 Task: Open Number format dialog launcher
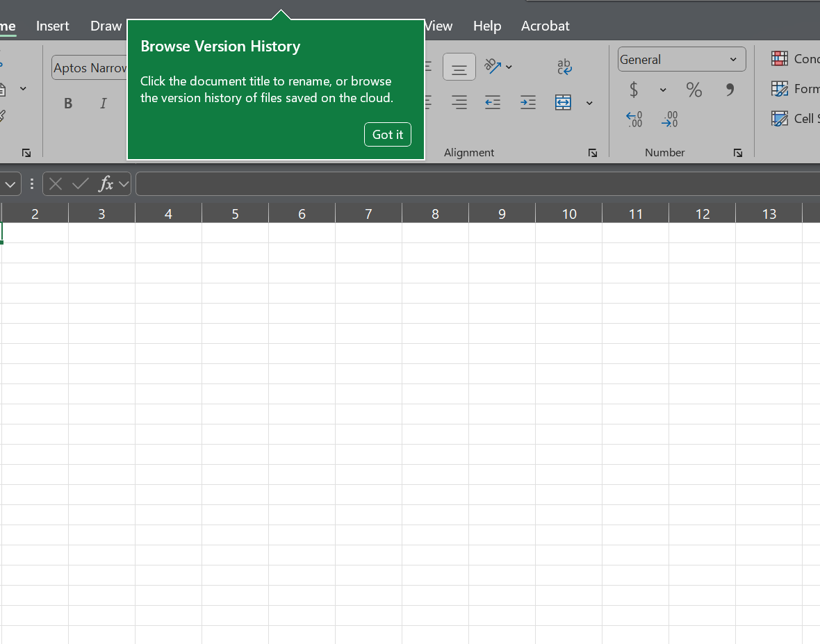point(738,153)
